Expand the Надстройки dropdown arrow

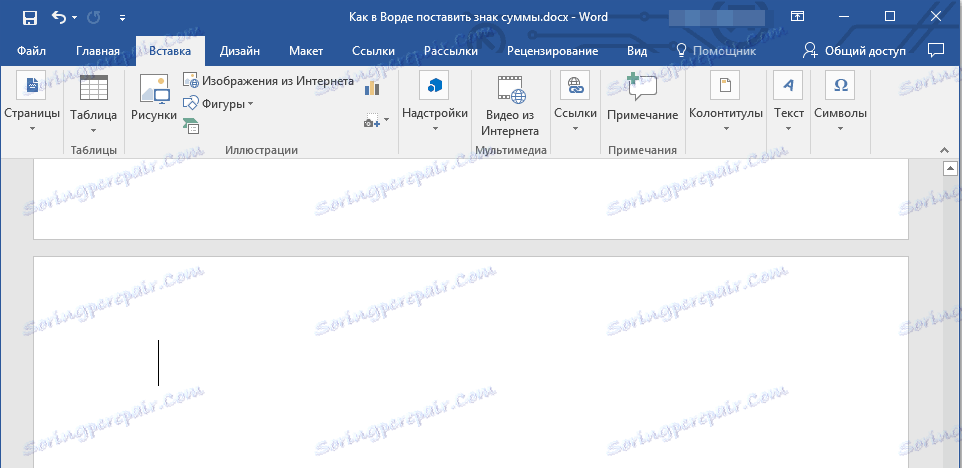click(x=435, y=128)
